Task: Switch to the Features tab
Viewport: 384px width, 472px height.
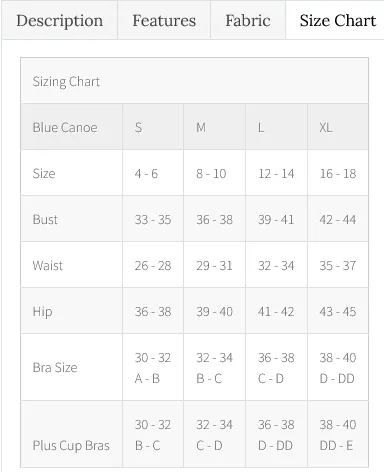Action: (164, 21)
